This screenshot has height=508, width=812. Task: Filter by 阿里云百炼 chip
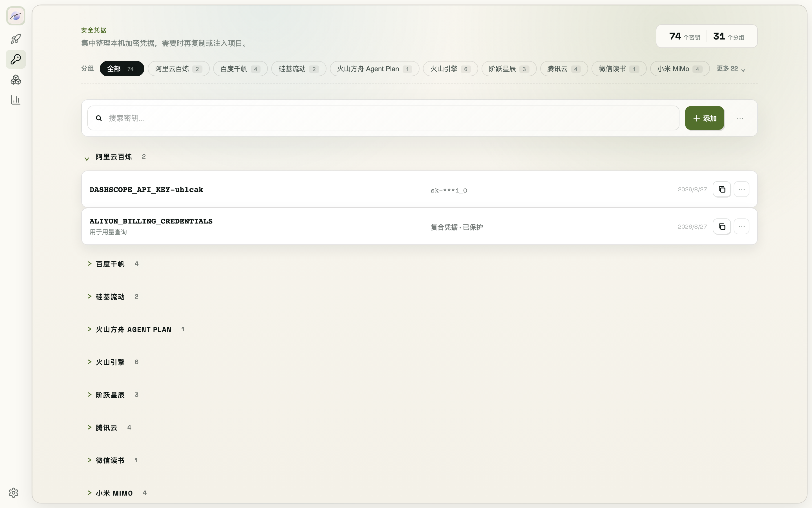pos(178,69)
